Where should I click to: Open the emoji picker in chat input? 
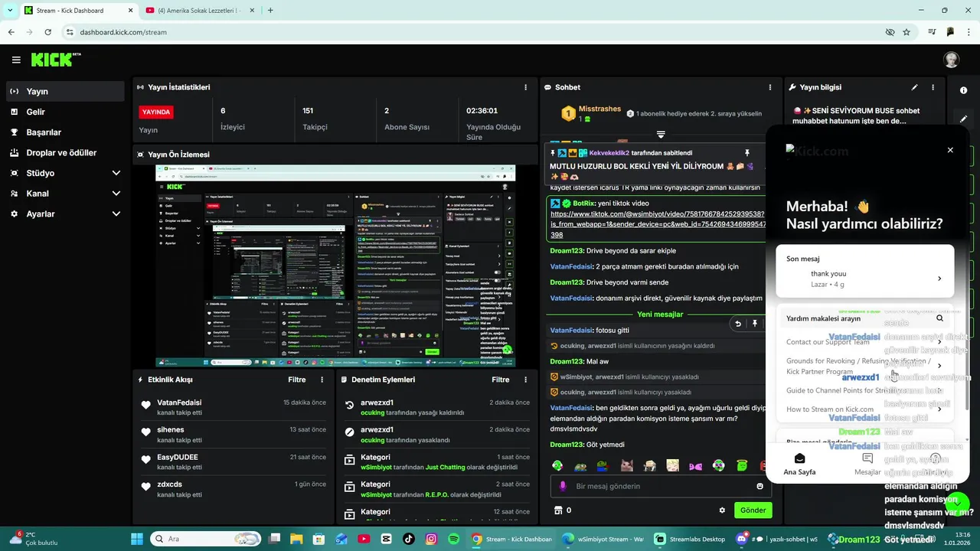[759, 486]
